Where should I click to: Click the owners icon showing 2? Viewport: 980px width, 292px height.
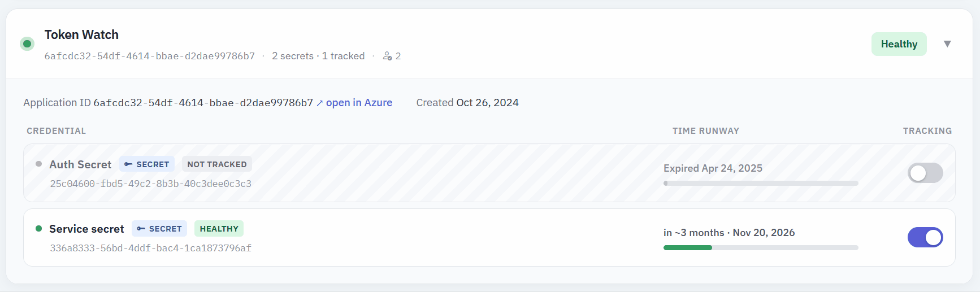tap(387, 56)
